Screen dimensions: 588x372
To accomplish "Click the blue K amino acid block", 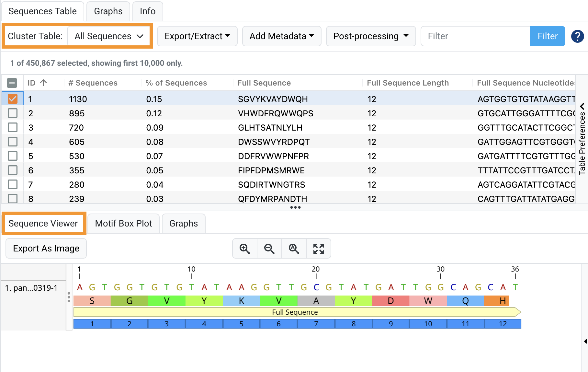I will click(x=242, y=301).
